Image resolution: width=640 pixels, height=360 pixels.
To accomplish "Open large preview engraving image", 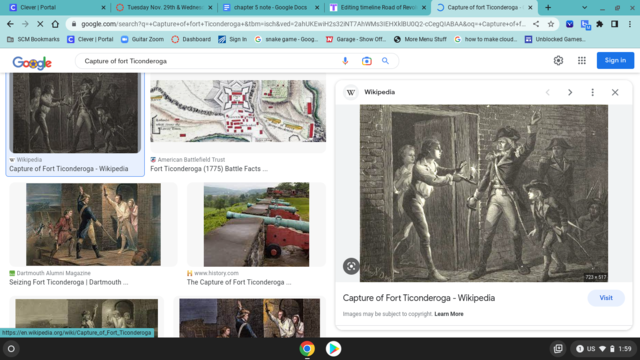I will 484,193.
